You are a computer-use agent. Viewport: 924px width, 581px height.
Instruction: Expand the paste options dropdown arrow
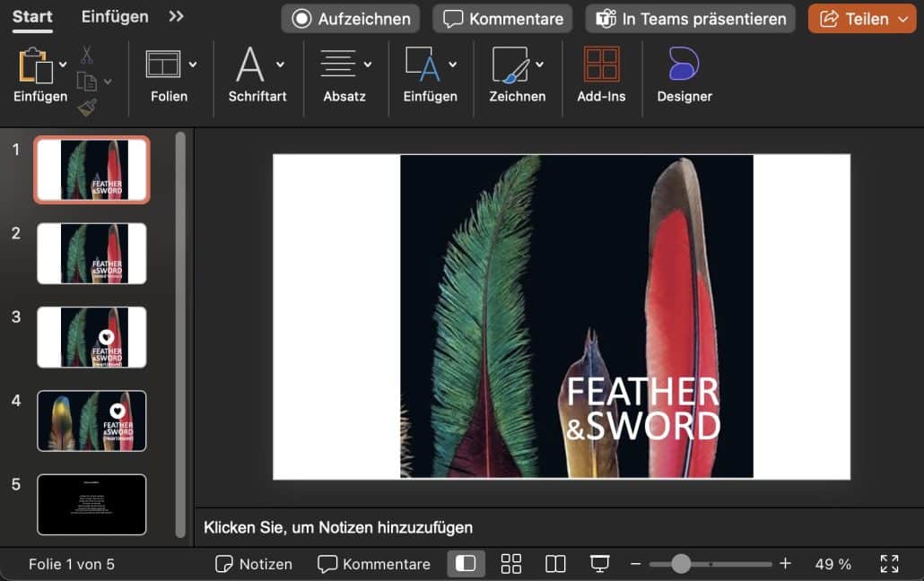63,65
